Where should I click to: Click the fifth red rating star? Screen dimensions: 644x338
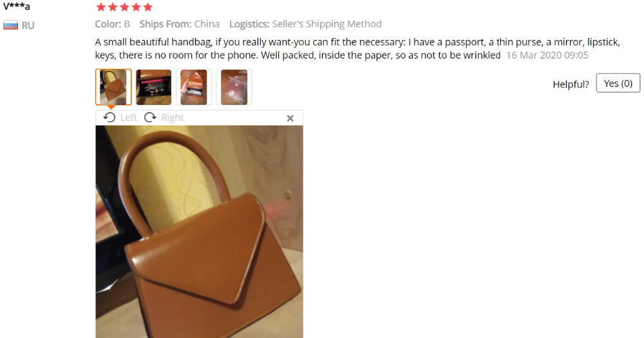click(x=148, y=7)
